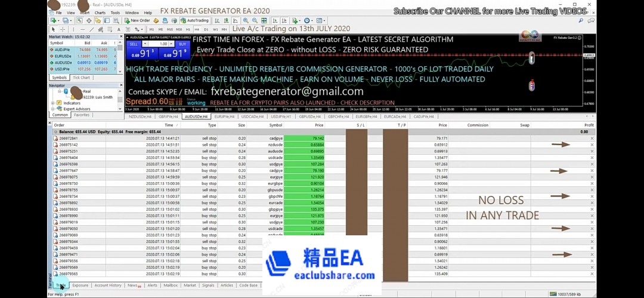This screenshot has width=644, height=298.
Task: Select the M30 timeframe
Action: tap(179, 29)
